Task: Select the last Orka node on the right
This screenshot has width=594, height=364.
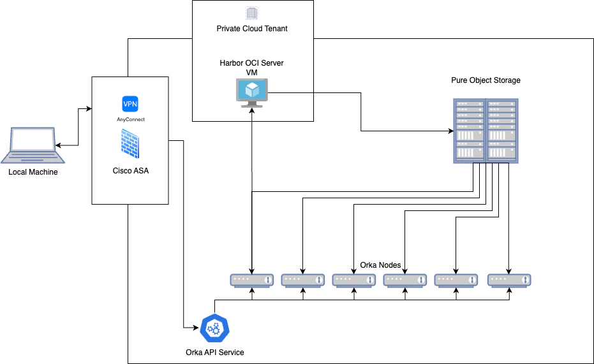Action: 509,280
